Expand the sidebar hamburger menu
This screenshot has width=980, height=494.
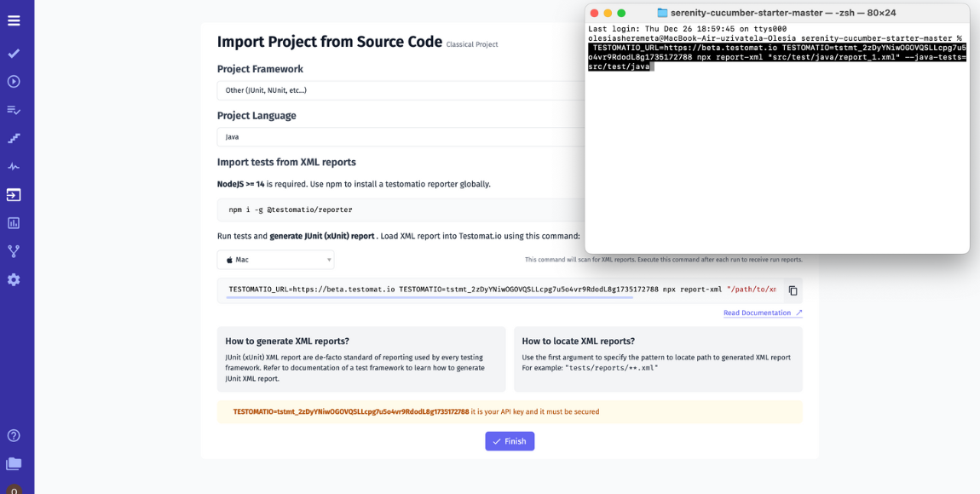point(13,21)
